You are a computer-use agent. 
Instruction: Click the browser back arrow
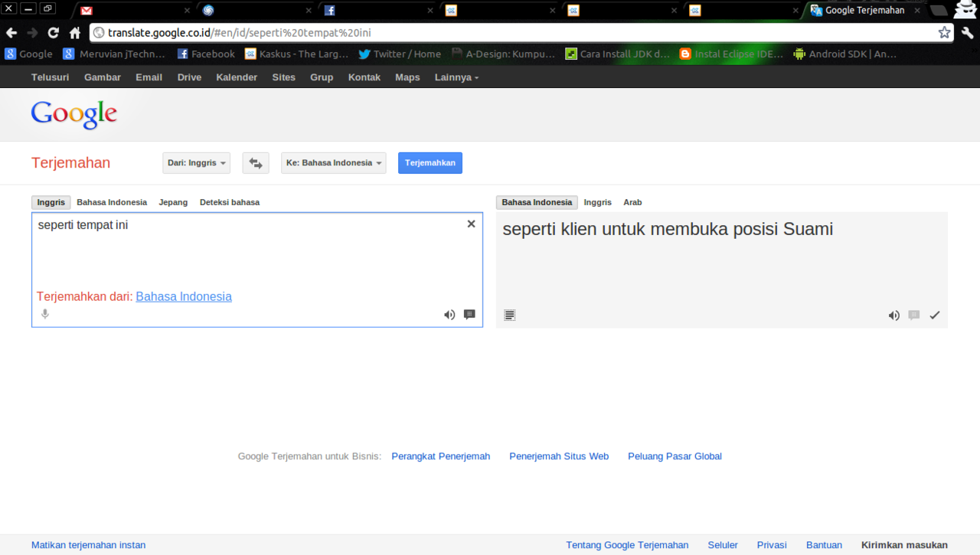click(11, 33)
